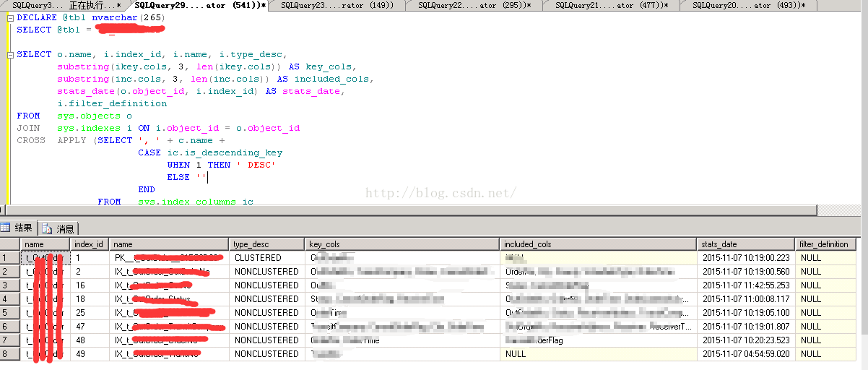868x370 pixels.
Task: Click stats_date cell 2015-11-07 10:19:05.100
Action: [x=746, y=312]
